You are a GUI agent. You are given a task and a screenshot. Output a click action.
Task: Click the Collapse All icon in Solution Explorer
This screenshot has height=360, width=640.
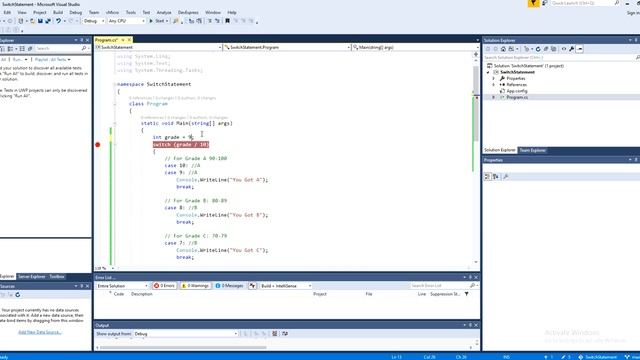pos(546,49)
